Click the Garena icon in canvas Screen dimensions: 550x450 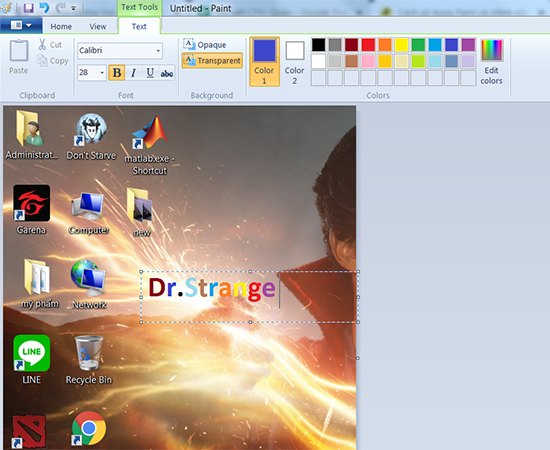pos(32,203)
